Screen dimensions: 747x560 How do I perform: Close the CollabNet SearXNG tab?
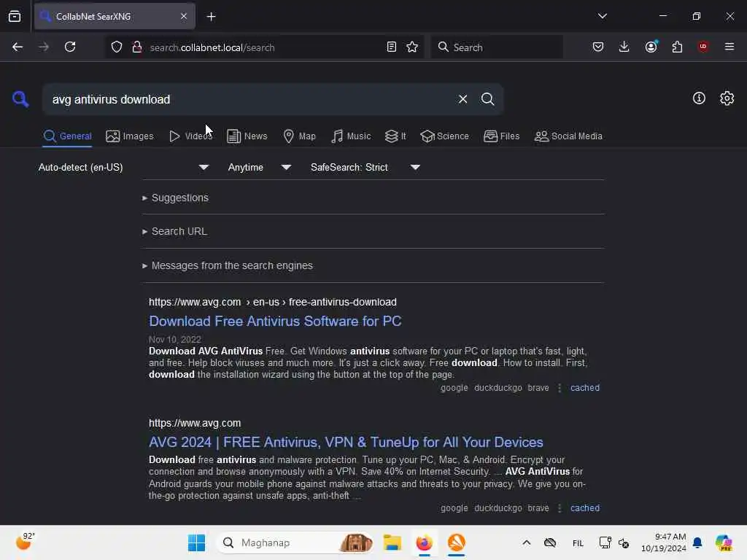click(184, 16)
